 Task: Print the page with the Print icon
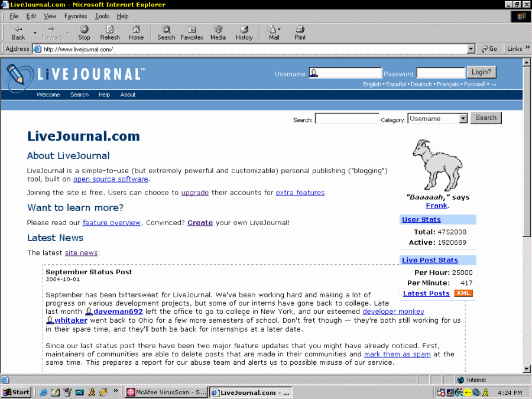click(300, 33)
